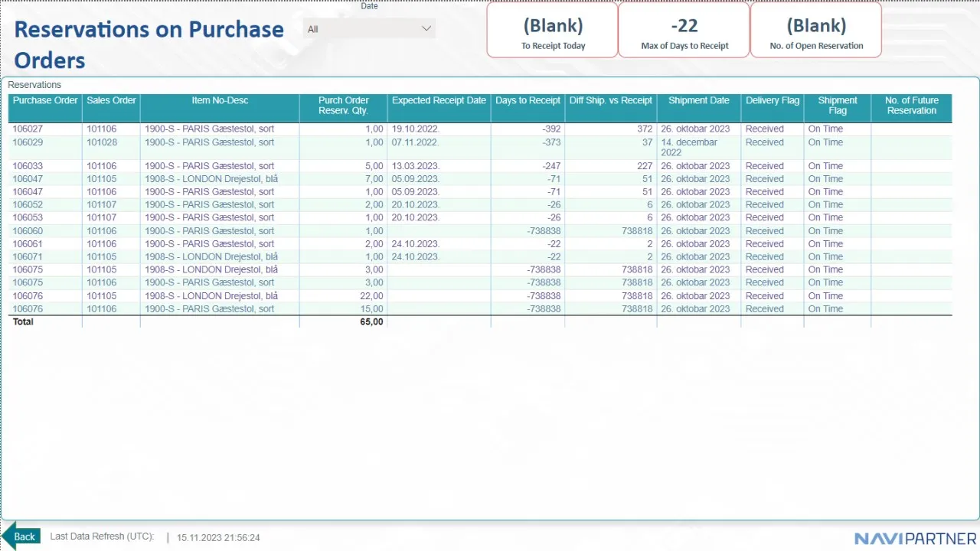Click the NaviPartner logo

point(916,538)
